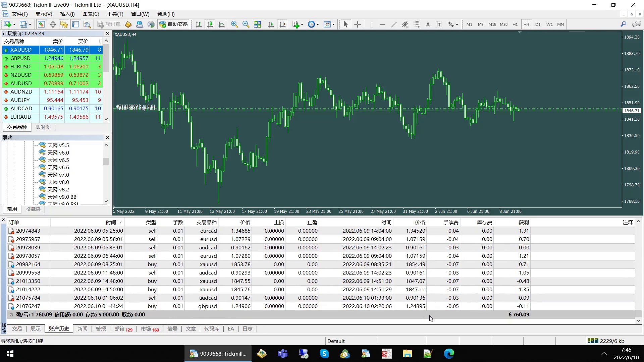
Task: Switch to the 交易 terminal tab
Action: click(17, 329)
